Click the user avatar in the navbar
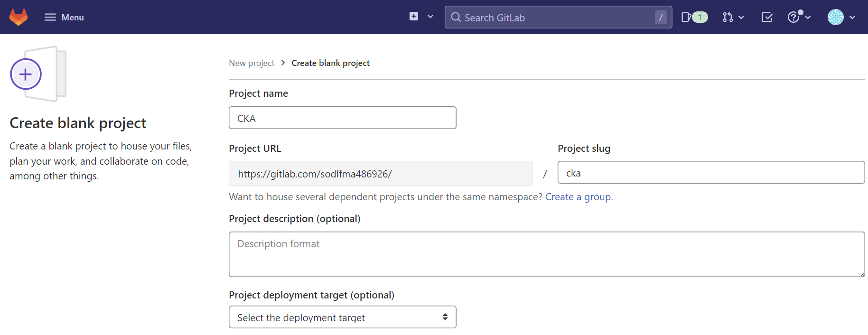868x335 pixels. (835, 18)
